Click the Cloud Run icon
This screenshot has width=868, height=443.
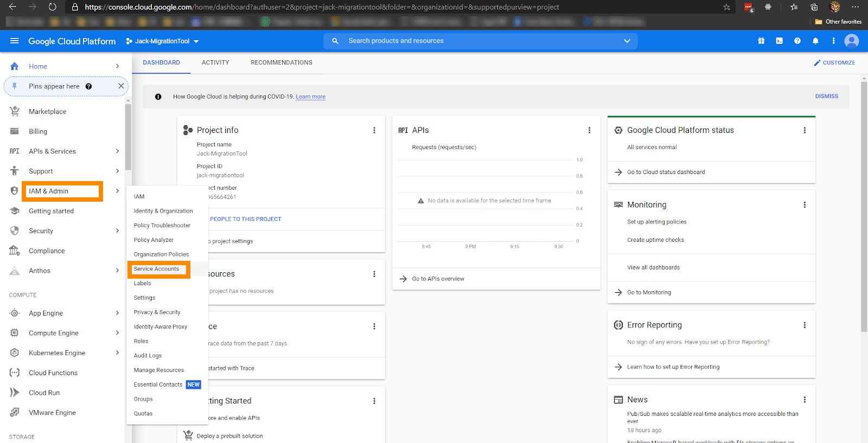click(15, 393)
